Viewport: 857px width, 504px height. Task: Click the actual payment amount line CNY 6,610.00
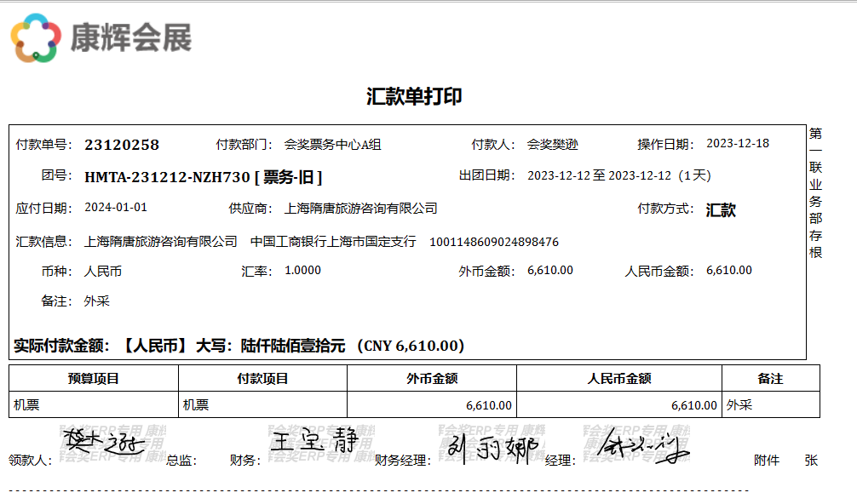click(x=412, y=346)
